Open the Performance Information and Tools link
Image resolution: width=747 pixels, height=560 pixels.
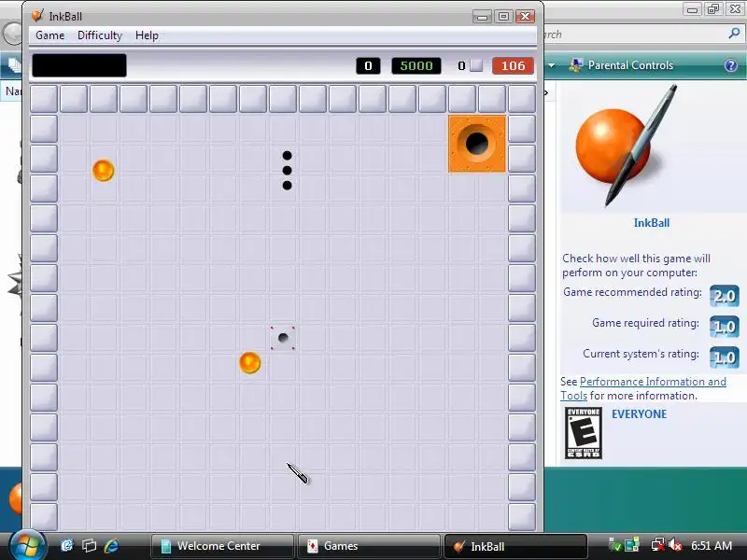(643, 388)
